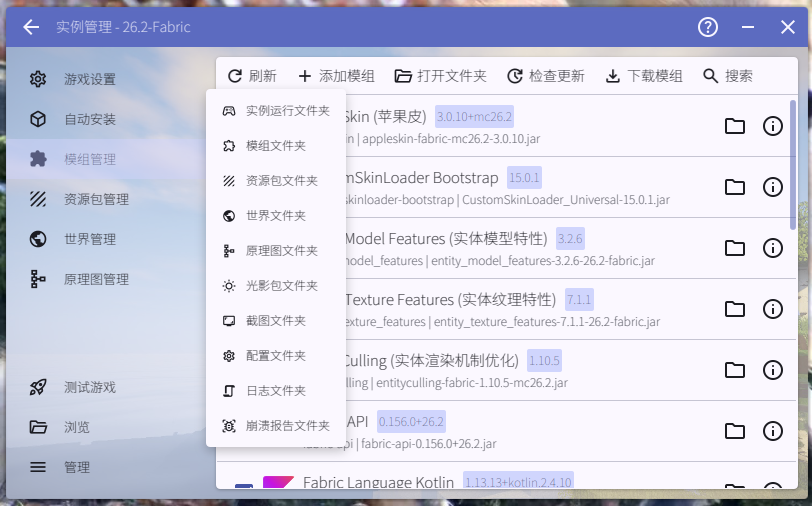Click file name appleskin-fabric-mc26.2-3.0.10.jar
812x506 pixels.
(x=451, y=139)
